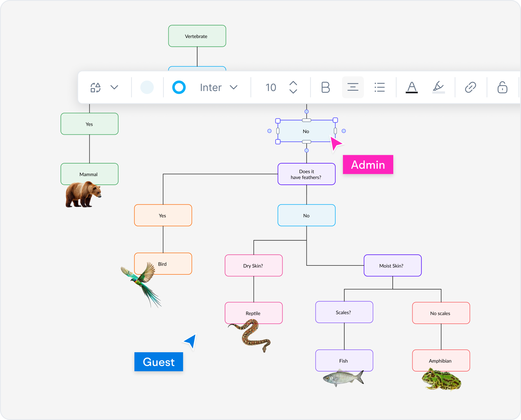Select the Vertebrate node
Viewport: 521px width, 420px height.
(197, 36)
